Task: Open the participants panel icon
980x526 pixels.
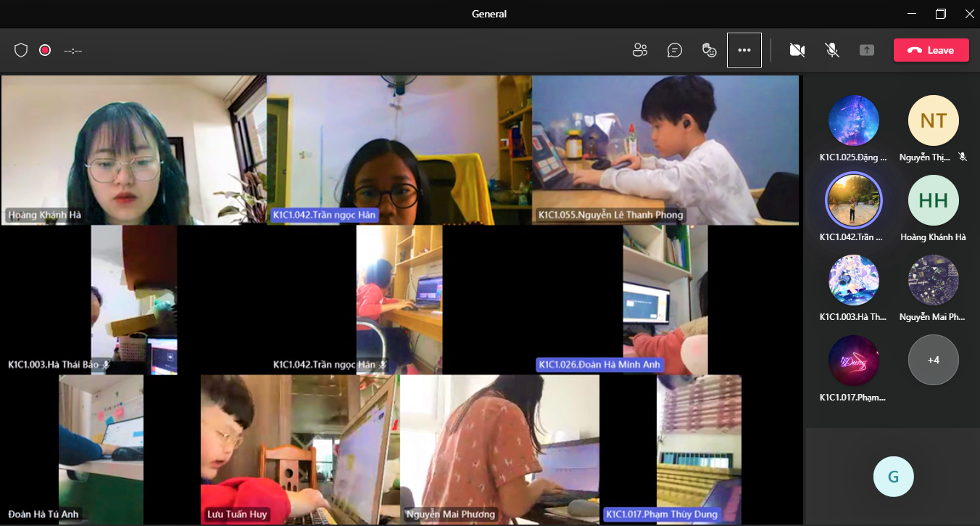Action: (x=639, y=50)
